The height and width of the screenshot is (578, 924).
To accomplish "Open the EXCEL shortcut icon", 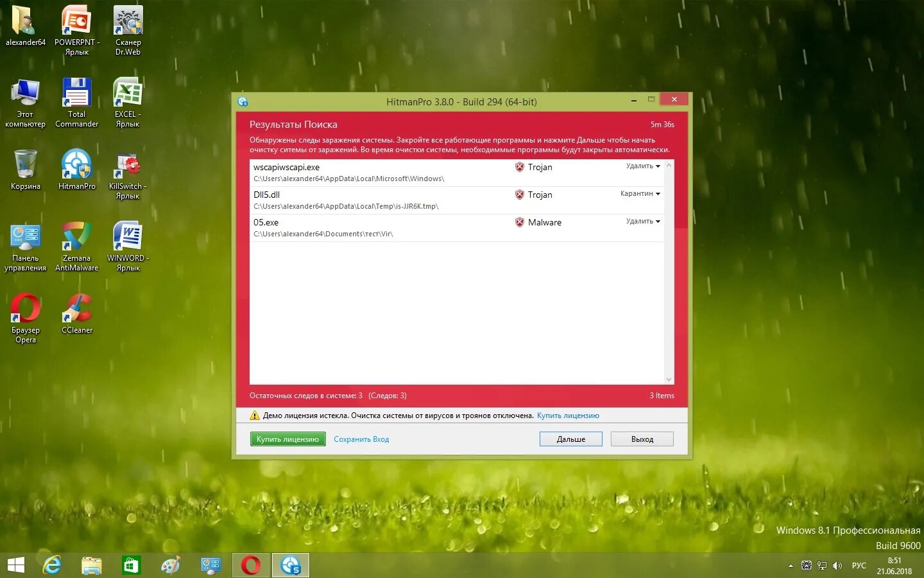I will [x=128, y=92].
